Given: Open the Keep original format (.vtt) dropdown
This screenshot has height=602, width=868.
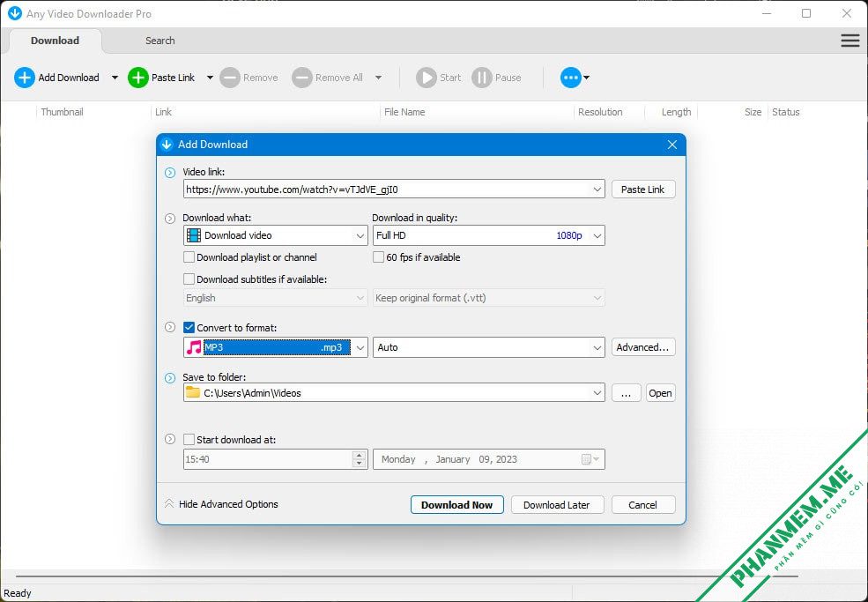Looking at the screenshot, I should 489,298.
